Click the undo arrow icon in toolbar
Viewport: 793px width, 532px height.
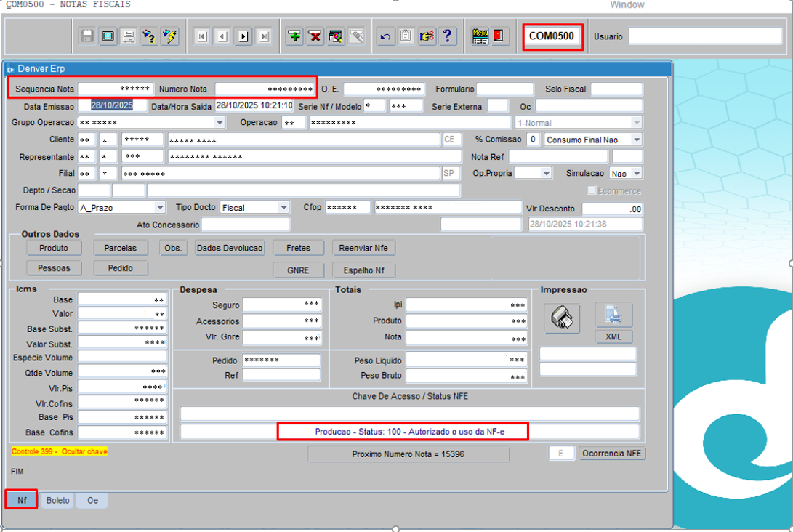click(x=386, y=36)
